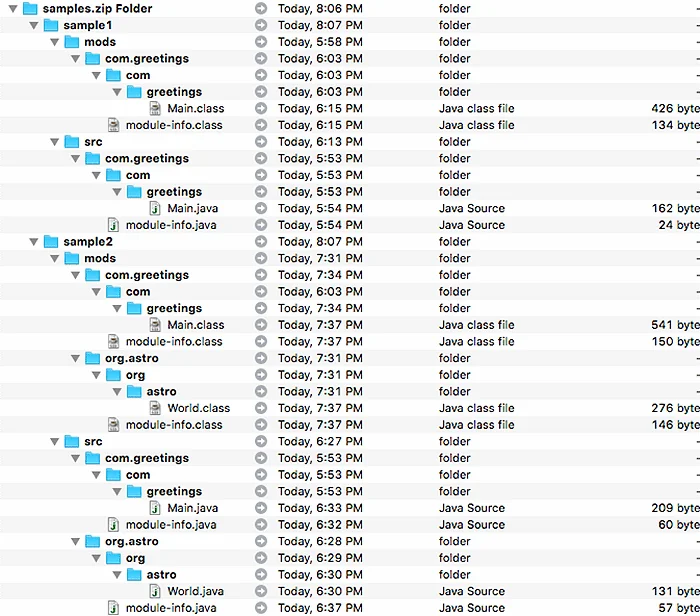700x616 pixels.
Task: Collapse src folder dated 6:27 PM
Action: (x=55, y=441)
